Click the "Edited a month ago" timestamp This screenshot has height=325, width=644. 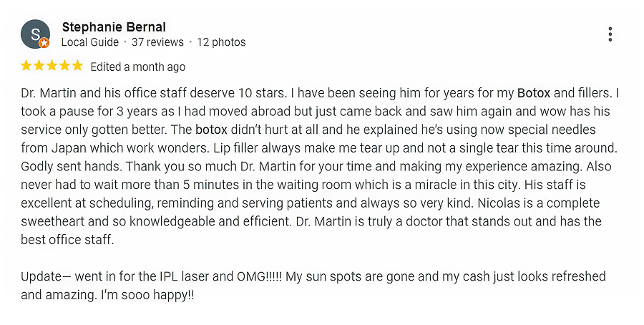click(137, 67)
